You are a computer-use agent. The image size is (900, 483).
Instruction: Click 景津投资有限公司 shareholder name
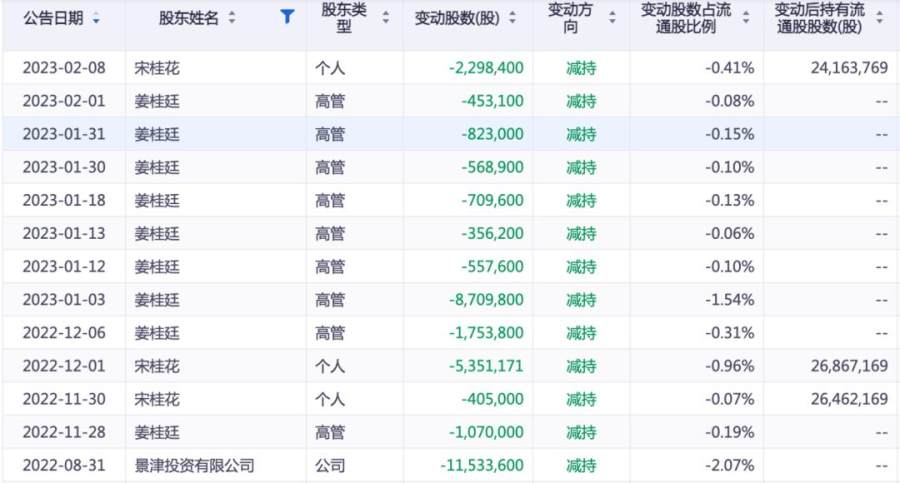point(195,465)
